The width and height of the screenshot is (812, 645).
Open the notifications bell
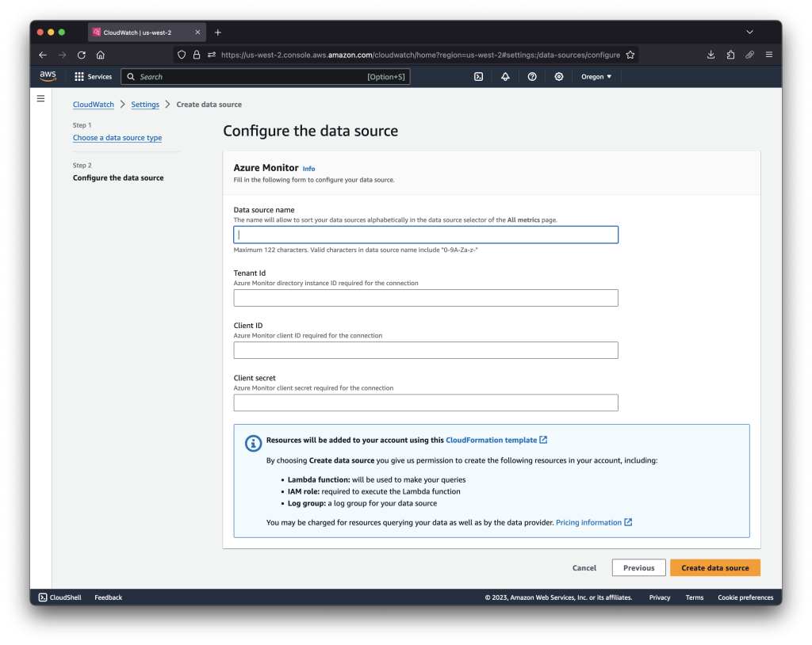coord(506,76)
